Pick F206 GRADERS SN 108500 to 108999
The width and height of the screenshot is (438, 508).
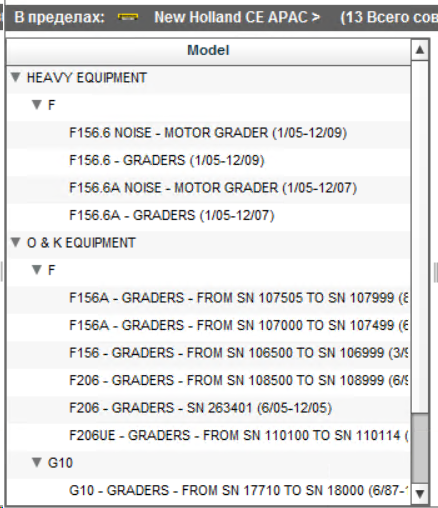(x=239, y=380)
